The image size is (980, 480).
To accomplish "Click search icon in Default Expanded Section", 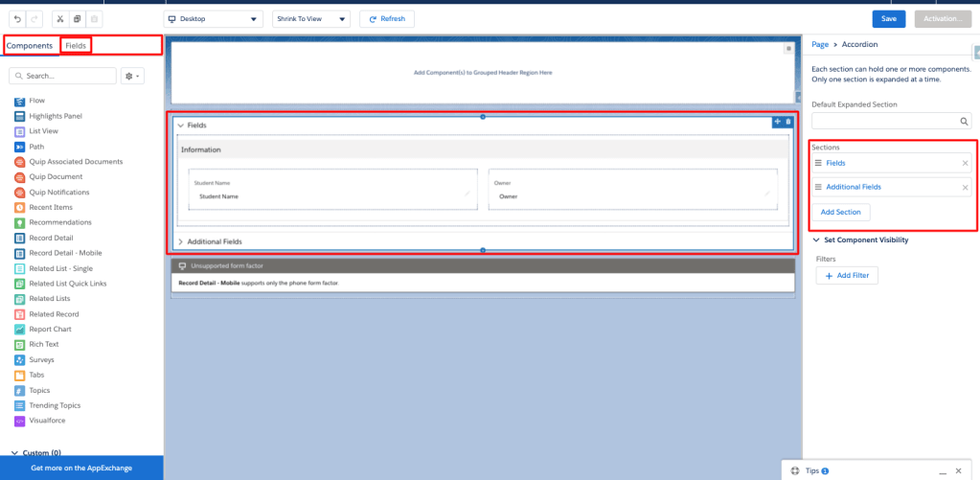I will [965, 122].
